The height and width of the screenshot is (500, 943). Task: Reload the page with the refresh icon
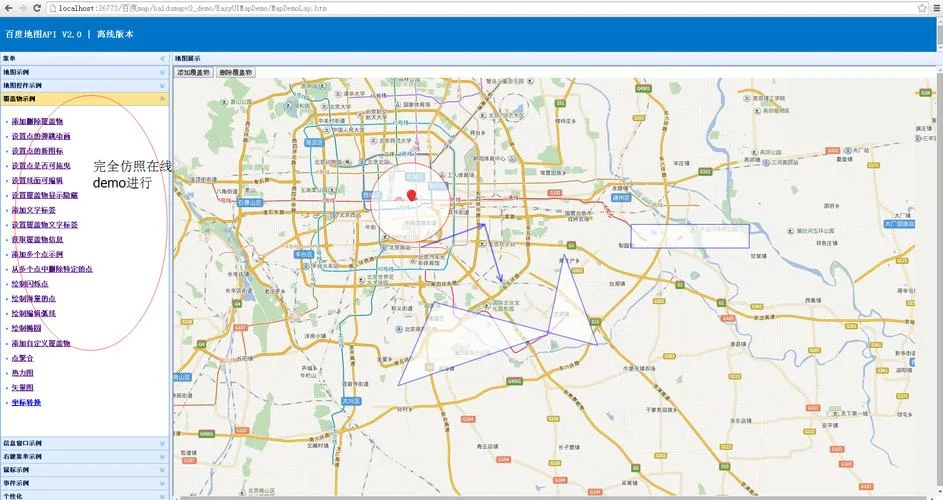(x=37, y=8)
